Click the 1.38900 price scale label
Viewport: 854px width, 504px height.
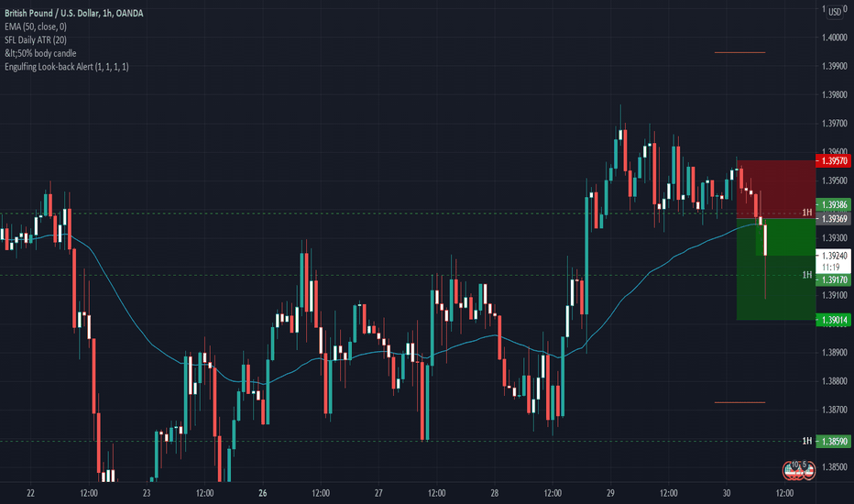(x=835, y=353)
